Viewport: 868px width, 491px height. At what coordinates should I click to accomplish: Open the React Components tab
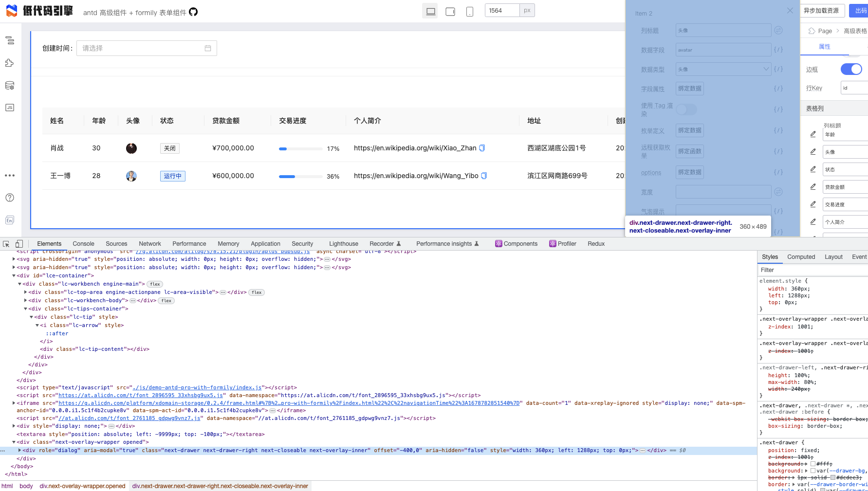coord(517,244)
